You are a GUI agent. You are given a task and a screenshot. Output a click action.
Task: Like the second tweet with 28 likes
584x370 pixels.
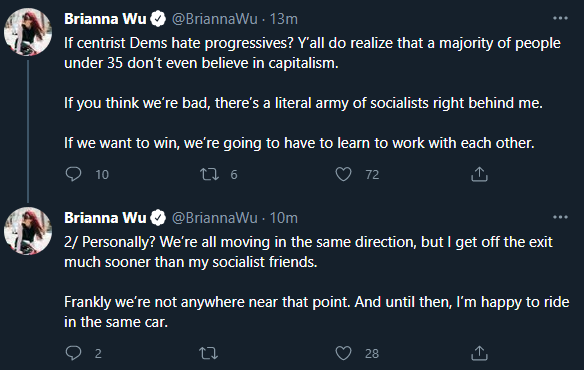tap(343, 353)
